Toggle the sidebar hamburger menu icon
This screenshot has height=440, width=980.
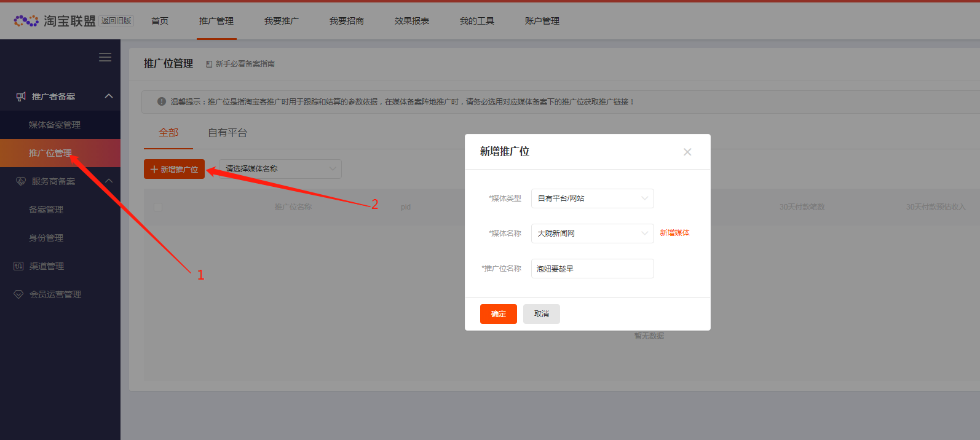(105, 57)
